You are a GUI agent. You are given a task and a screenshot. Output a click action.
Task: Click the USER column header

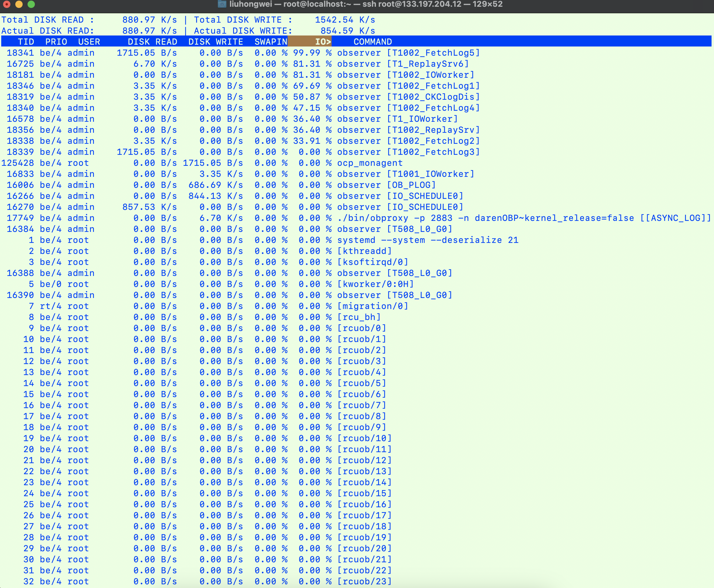coord(89,42)
